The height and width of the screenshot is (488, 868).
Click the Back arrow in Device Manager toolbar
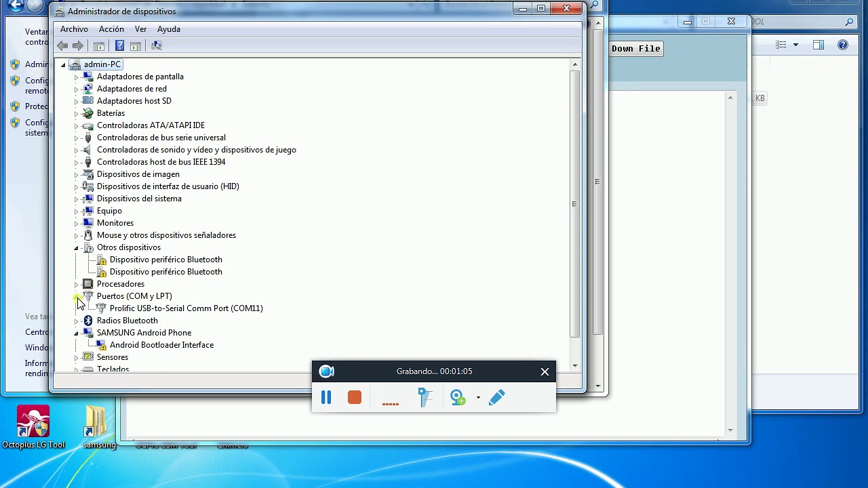pyautogui.click(x=62, y=45)
